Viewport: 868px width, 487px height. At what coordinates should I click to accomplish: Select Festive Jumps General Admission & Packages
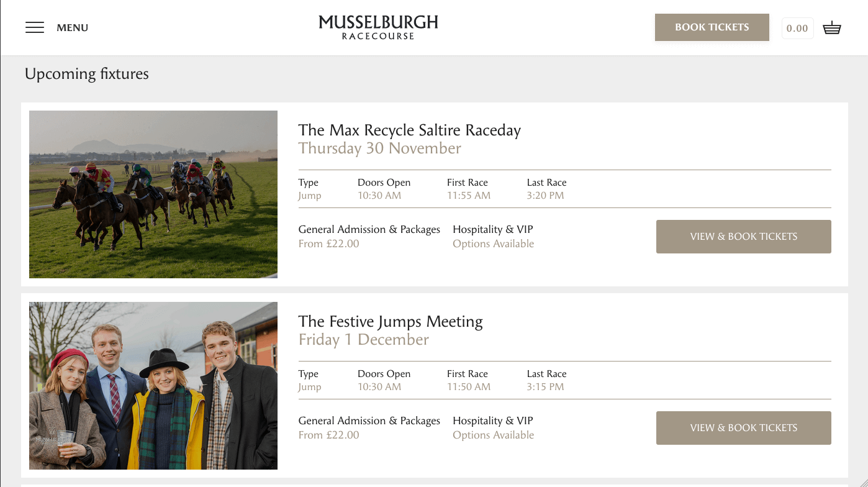pyautogui.click(x=369, y=421)
